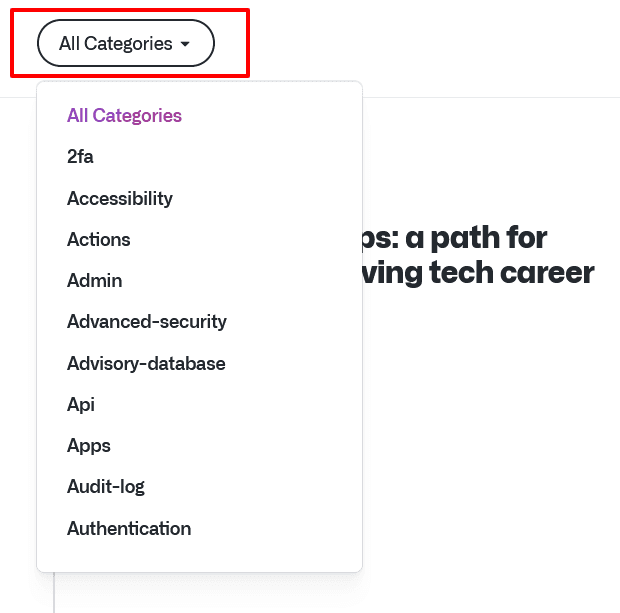Select the purple All Categories menu option
The width and height of the screenshot is (620, 613).
point(124,115)
